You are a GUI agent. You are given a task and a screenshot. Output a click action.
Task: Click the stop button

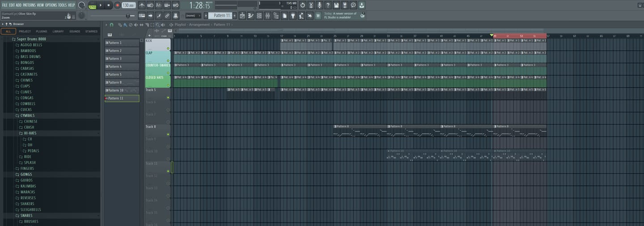109,5
